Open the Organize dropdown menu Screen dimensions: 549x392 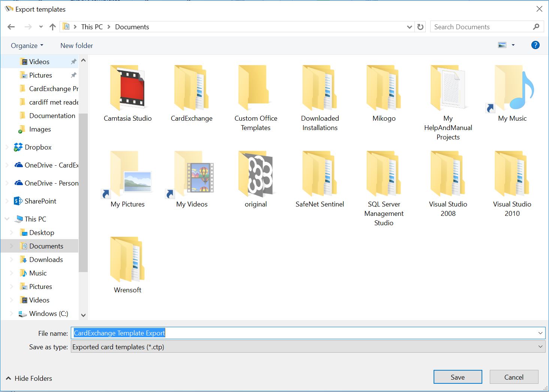(27, 45)
